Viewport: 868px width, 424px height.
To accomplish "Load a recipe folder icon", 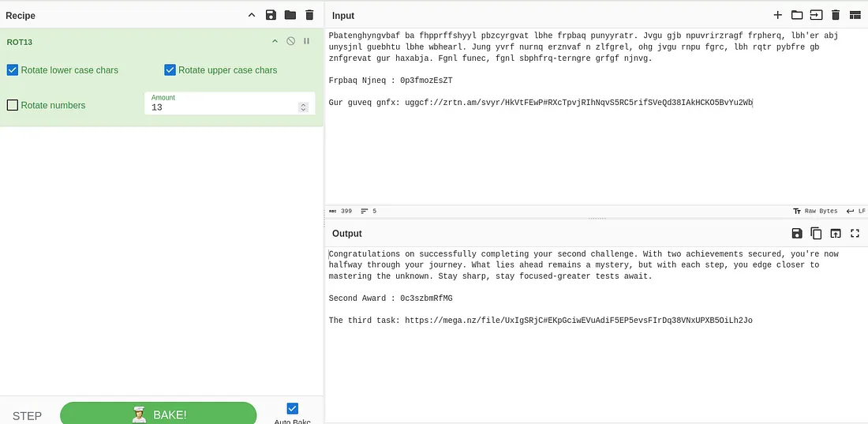I will coord(290,15).
